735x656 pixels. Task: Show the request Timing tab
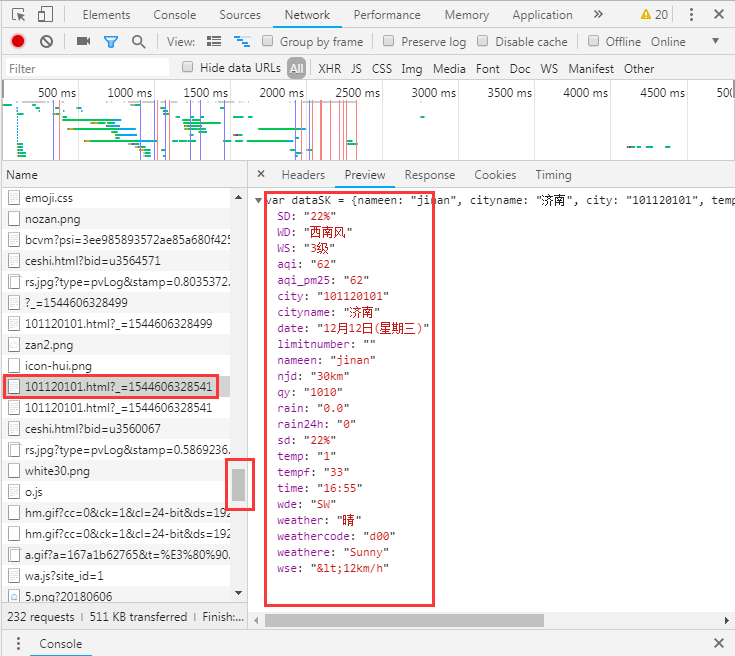(553, 174)
